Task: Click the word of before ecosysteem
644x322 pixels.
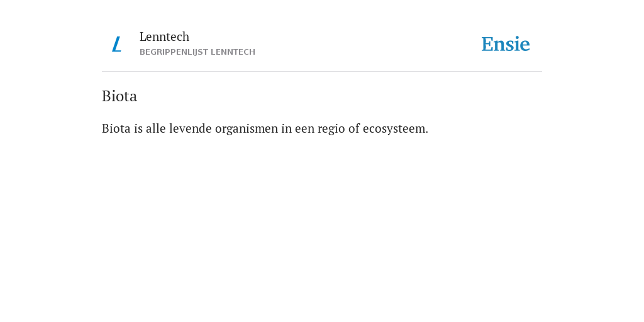Action: (354, 128)
